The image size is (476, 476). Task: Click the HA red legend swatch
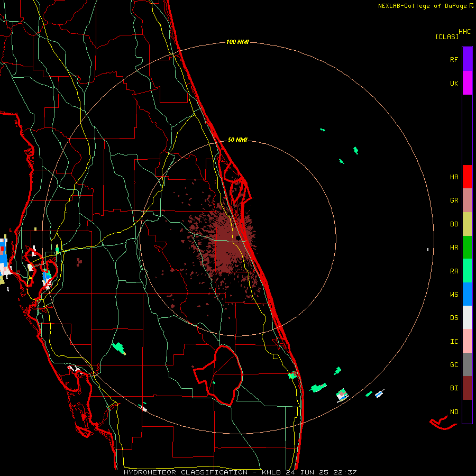pyautogui.click(x=467, y=177)
